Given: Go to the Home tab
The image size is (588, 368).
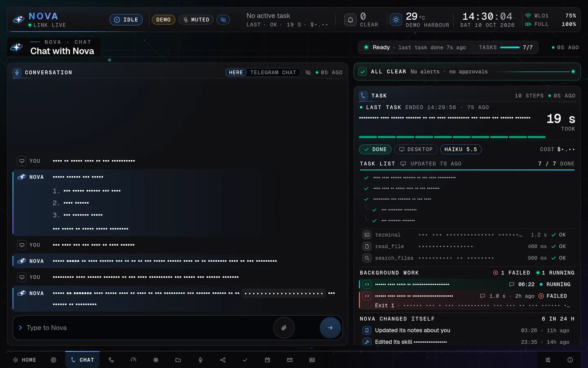Looking at the screenshot, I should coord(24,360).
